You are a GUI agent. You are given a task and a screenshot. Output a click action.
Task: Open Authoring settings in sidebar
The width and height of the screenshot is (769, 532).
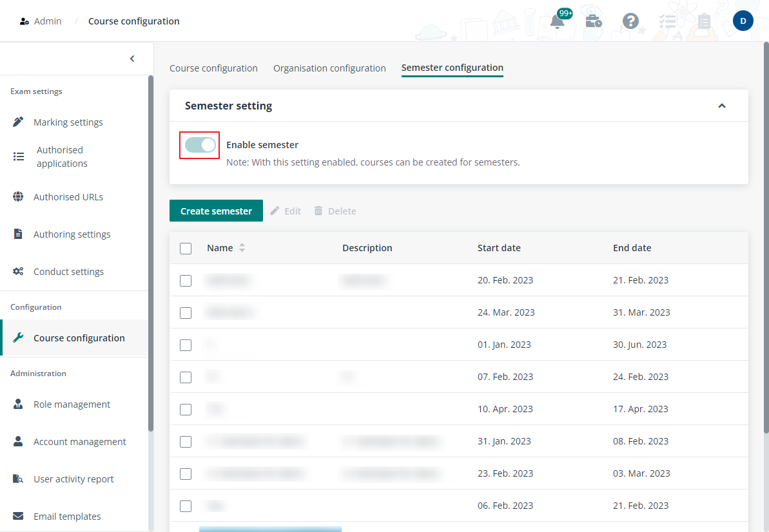pyautogui.click(x=73, y=234)
